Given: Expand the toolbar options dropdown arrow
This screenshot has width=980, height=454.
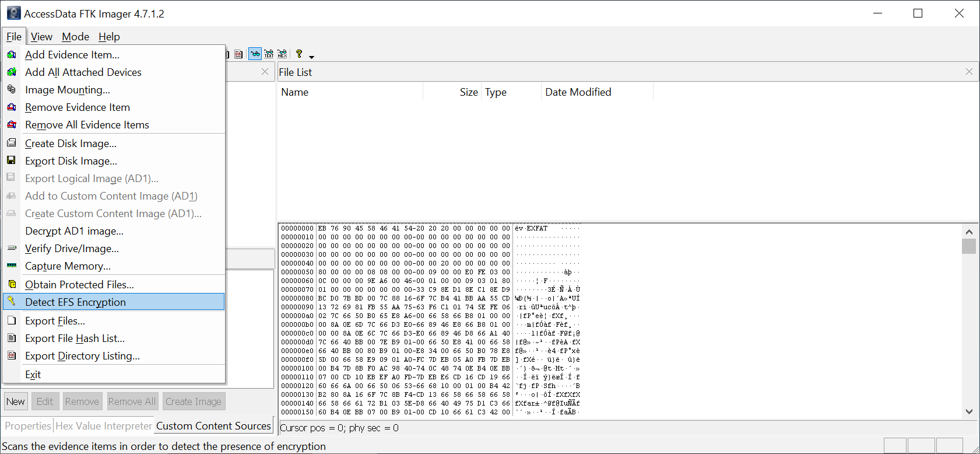Looking at the screenshot, I should point(311,57).
